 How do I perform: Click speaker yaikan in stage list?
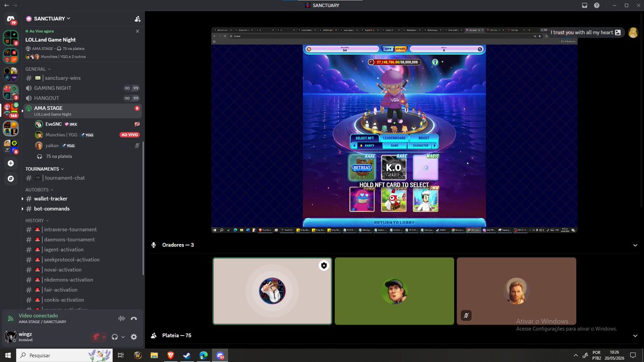[87, 145]
